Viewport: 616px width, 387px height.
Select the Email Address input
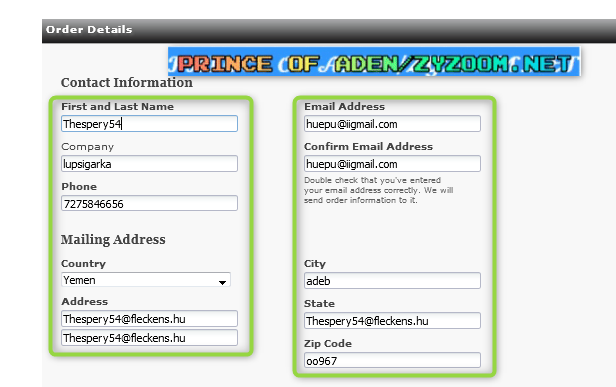point(392,124)
